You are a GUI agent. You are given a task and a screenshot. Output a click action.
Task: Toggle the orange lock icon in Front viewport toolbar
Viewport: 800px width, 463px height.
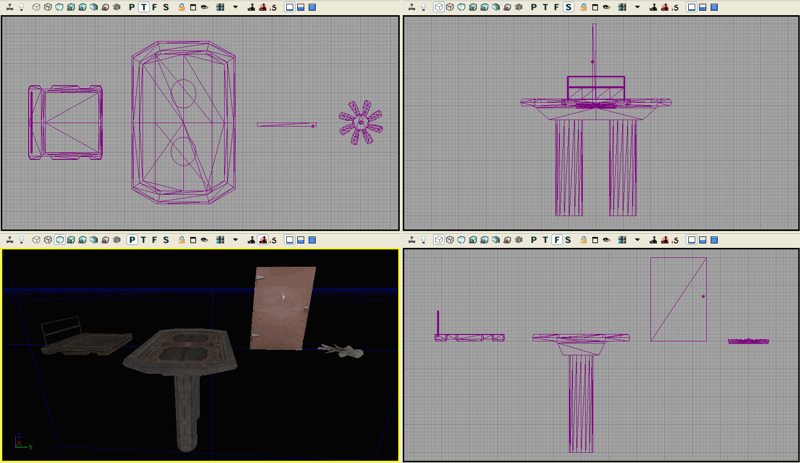coord(584,240)
